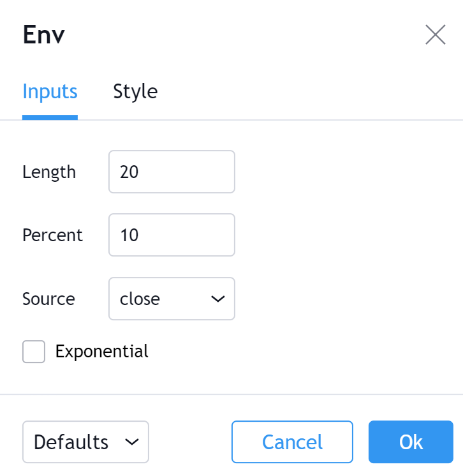The image size is (463, 476).
Task: Click the Exponential label text
Action: pos(101,352)
